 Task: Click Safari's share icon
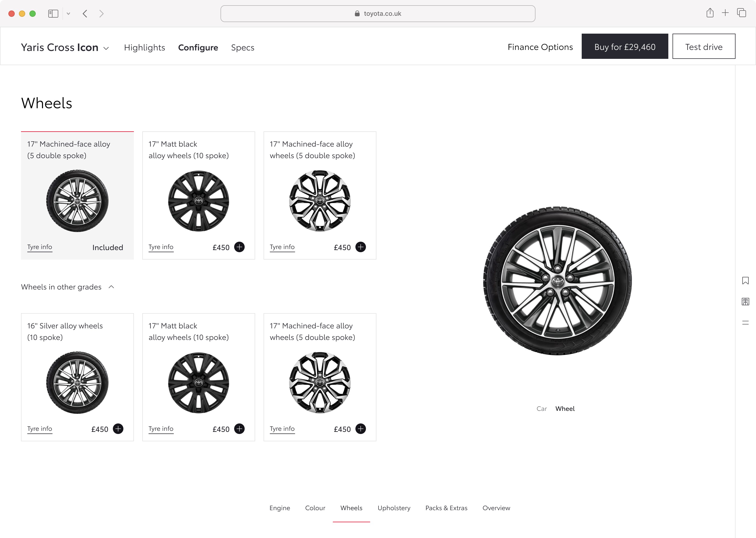pos(710,13)
